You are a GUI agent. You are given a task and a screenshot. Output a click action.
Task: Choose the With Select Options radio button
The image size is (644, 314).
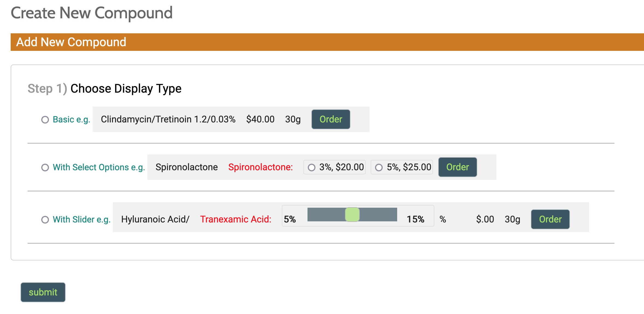(45, 168)
